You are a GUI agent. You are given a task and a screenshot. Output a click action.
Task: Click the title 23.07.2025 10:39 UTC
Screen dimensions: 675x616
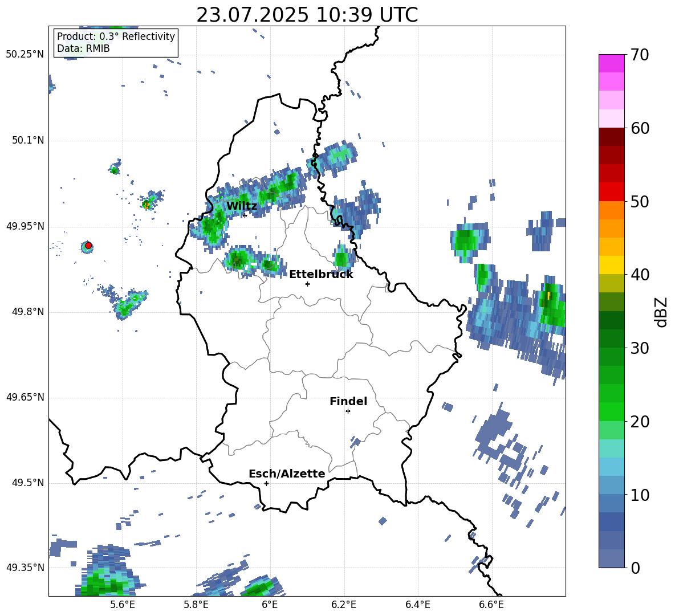[307, 15]
